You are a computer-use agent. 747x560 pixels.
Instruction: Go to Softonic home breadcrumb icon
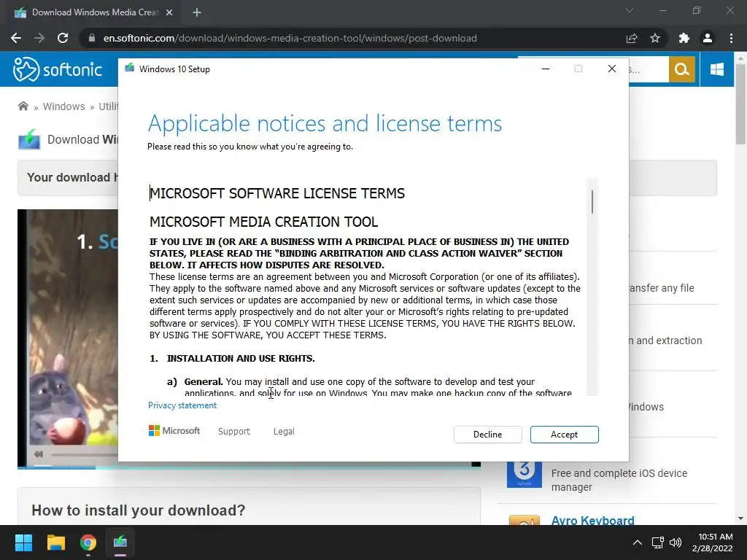click(x=23, y=106)
